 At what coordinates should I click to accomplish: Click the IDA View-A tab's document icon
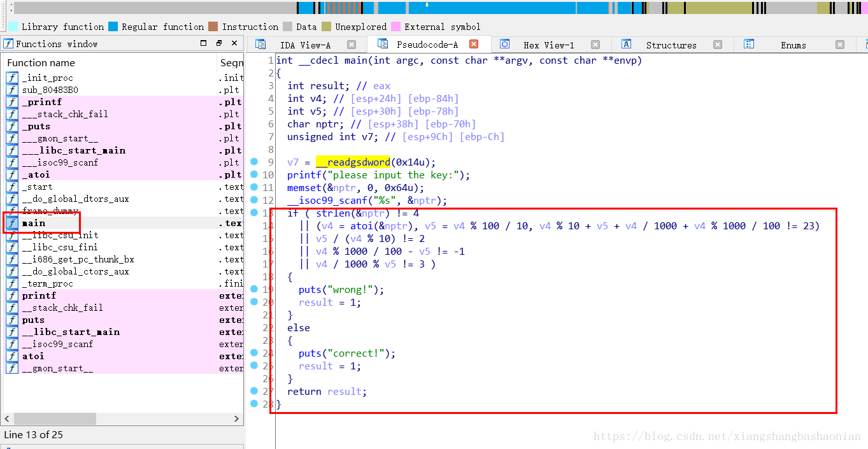[261, 45]
